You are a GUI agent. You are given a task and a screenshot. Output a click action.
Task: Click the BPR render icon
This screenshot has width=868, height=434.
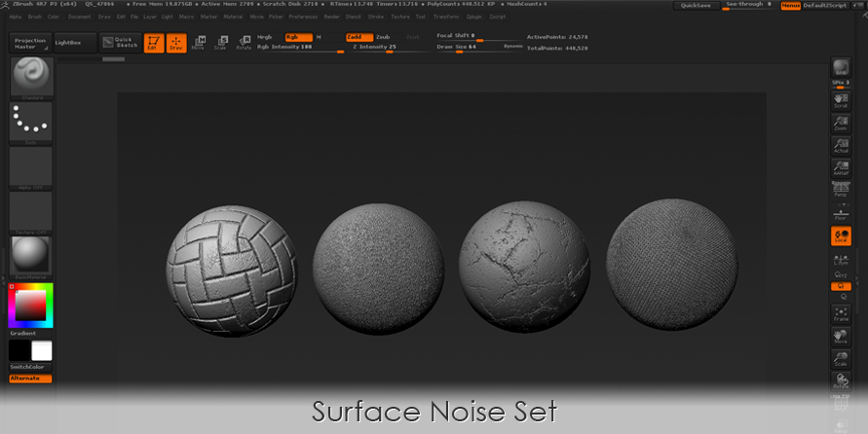pyautogui.click(x=841, y=67)
